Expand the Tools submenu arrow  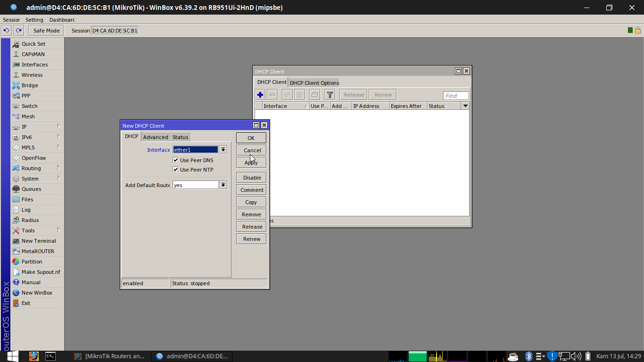tap(59, 230)
